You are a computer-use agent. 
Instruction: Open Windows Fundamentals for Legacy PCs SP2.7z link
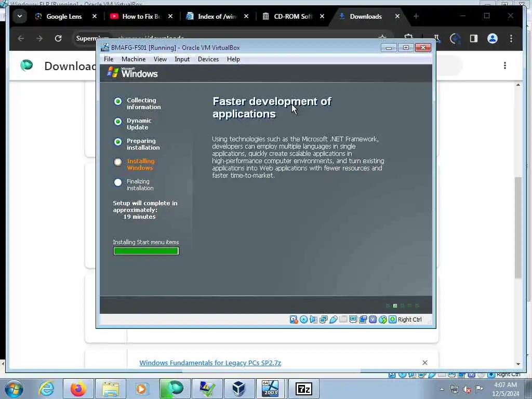(x=210, y=363)
